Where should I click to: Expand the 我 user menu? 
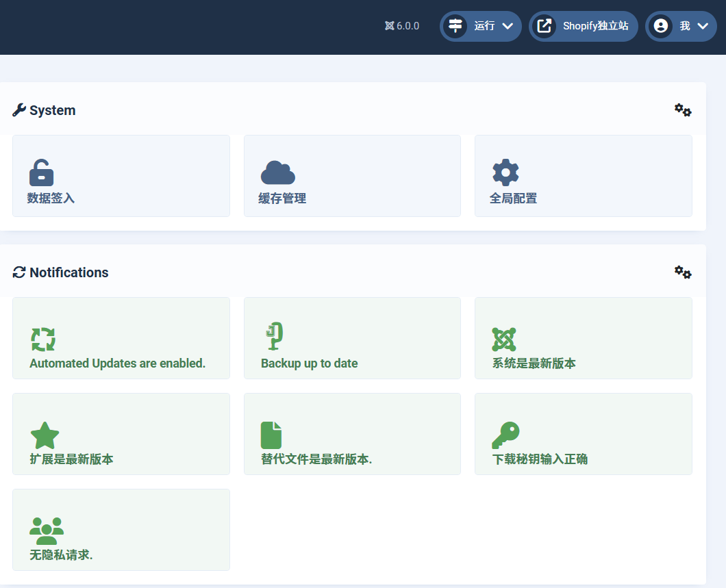pyautogui.click(x=681, y=26)
